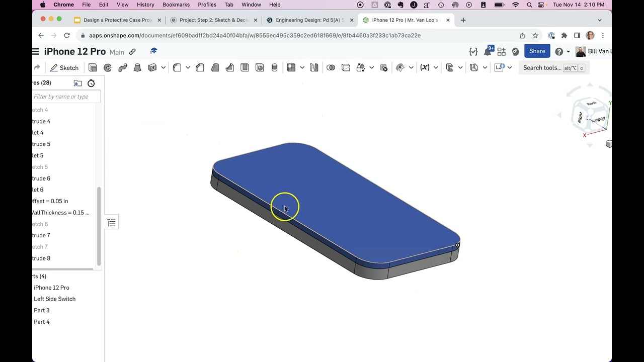
Task: Click the document link icon beside Main
Action: [x=132, y=52]
